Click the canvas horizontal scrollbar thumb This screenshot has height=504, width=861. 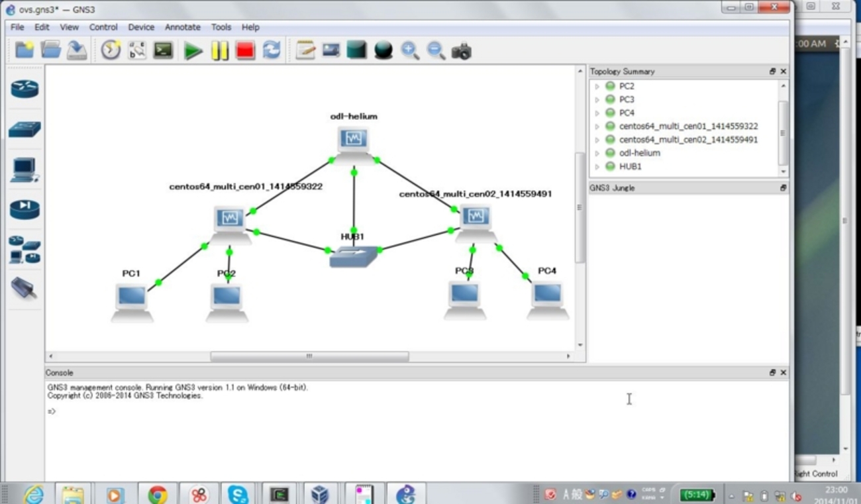(309, 356)
